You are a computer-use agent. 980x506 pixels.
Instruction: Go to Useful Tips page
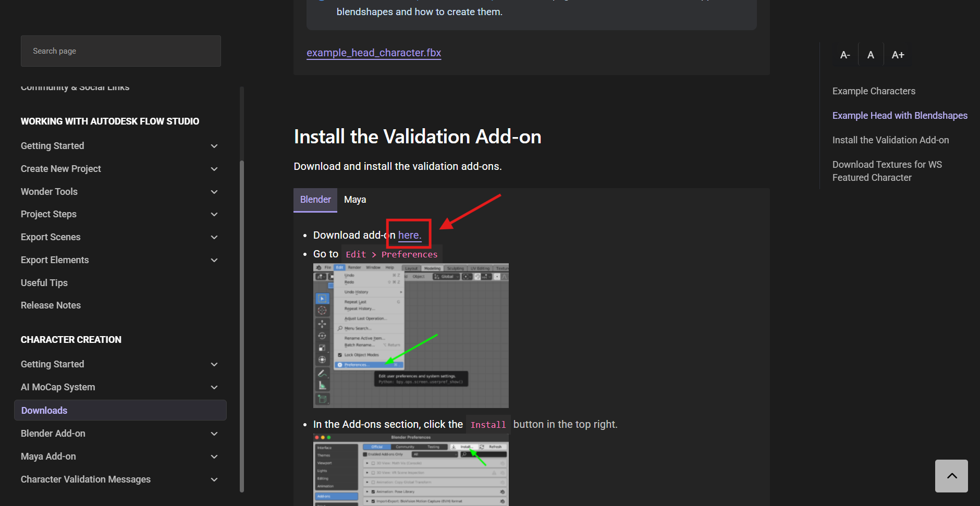tap(44, 283)
